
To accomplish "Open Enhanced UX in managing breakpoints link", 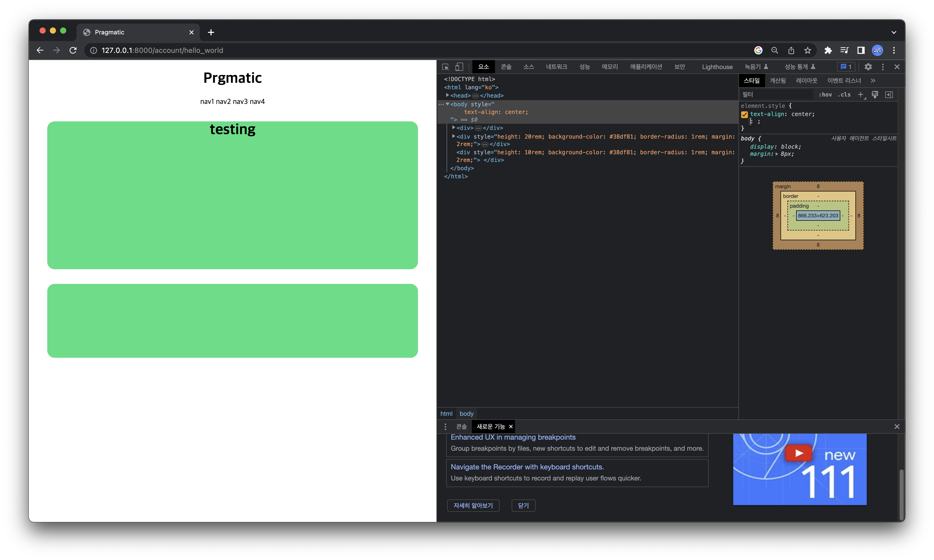I will click(x=513, y=437).
